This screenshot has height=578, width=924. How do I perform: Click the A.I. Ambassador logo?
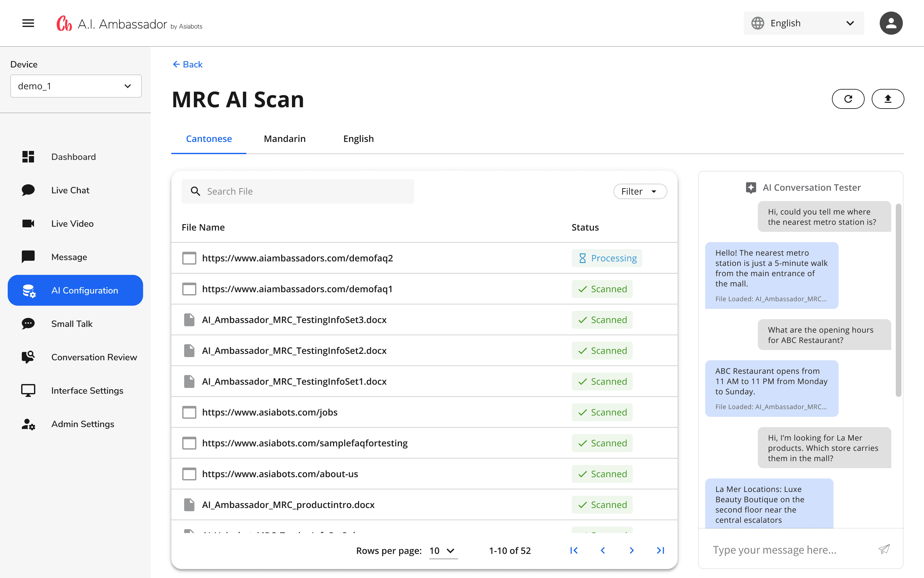click(129, 24)
